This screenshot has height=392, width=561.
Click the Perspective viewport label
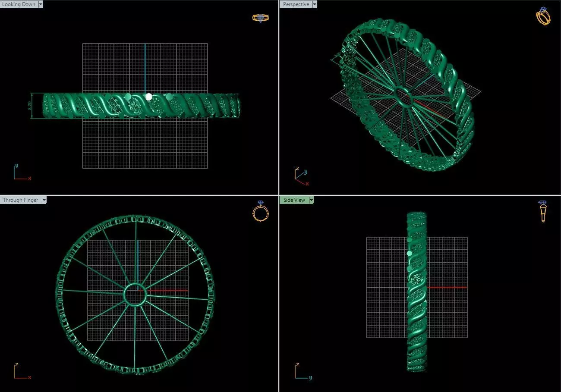tap(296, 4)
